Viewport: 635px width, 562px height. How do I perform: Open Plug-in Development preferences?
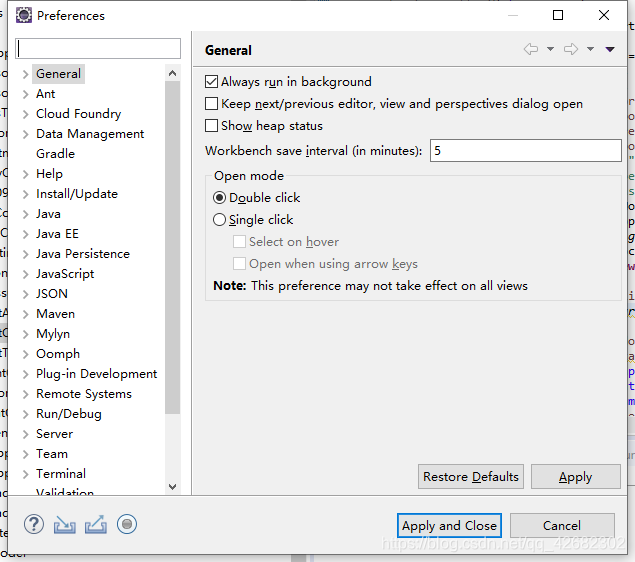[96, 374]
